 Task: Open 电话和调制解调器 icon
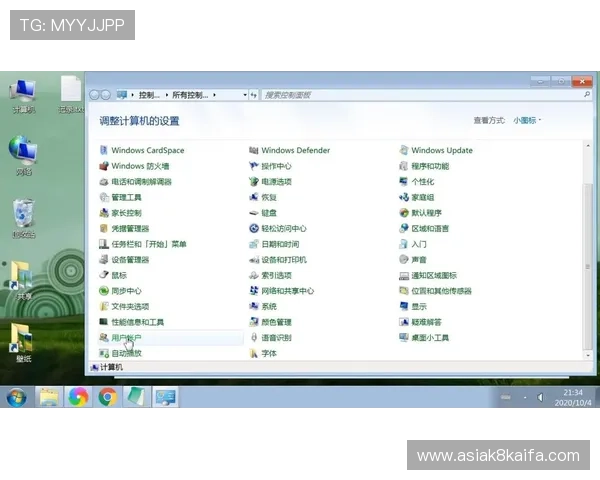tap(103, 181)
